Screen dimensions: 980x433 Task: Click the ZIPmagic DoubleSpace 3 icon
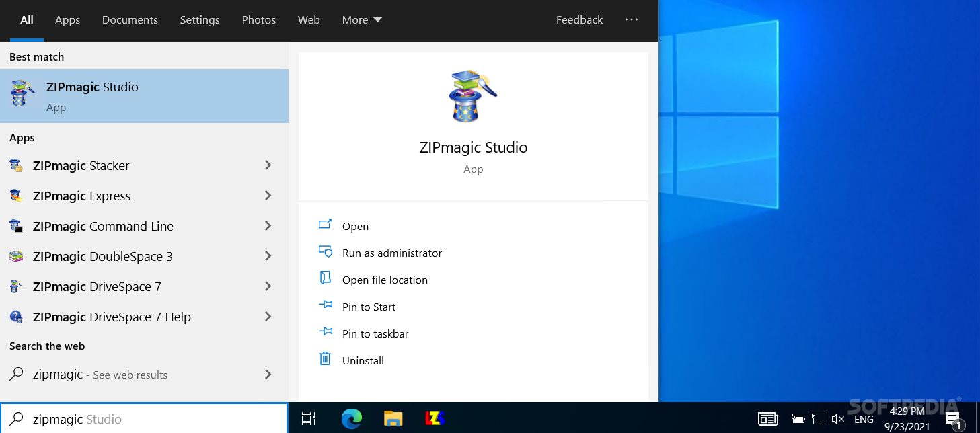(16, 256)
